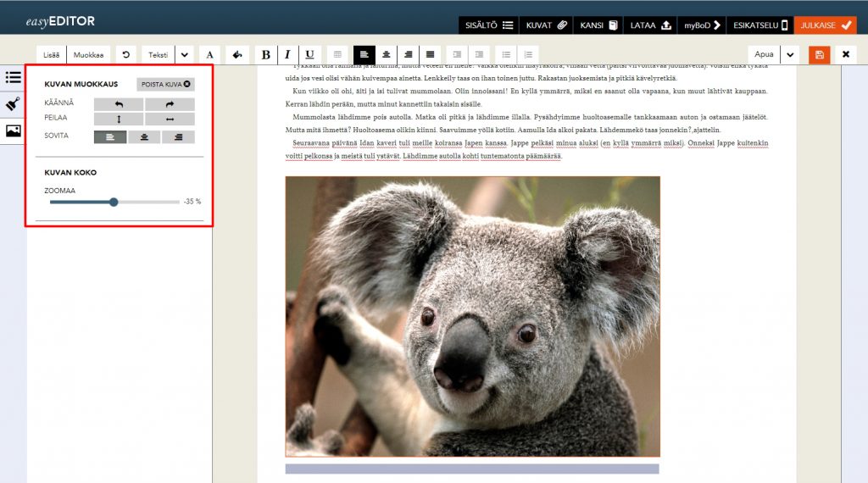Click the paragraph starting 'Mummolasta lähdimme'
Viewport: 868px width, 483px height.
point(526,124)
